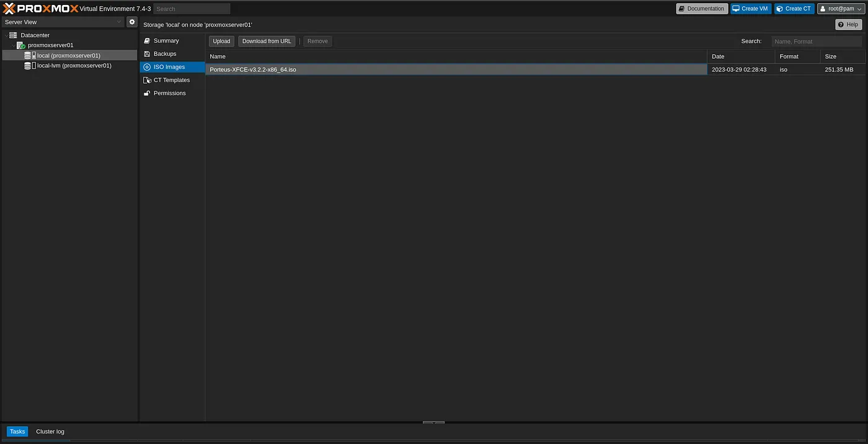Click the Server View gear settings icon
868x444 pixels.
tap(132, 22)
